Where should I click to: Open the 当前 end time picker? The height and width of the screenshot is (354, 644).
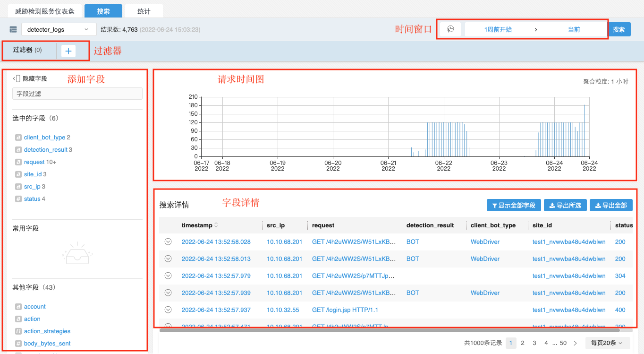click(x=574, y=29)
